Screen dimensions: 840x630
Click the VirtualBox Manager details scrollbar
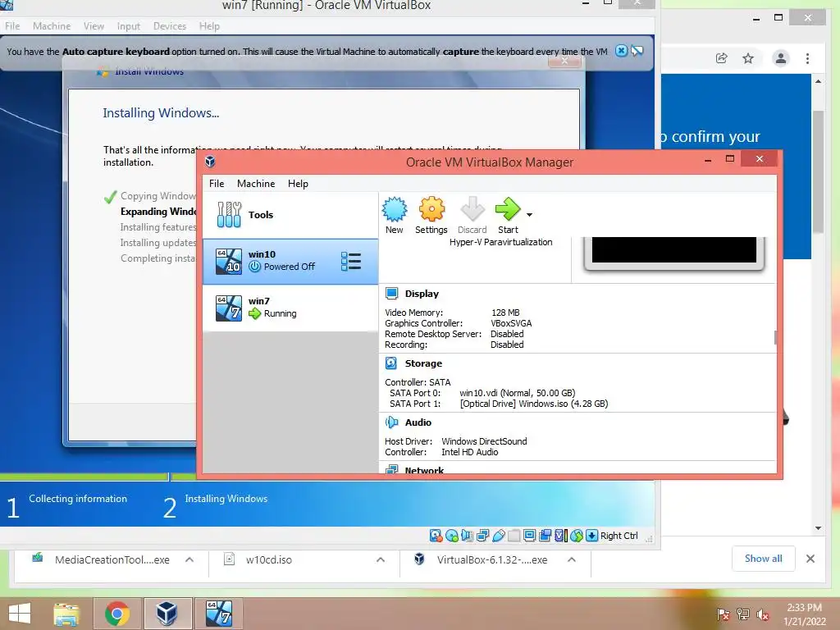coord(775,337)
